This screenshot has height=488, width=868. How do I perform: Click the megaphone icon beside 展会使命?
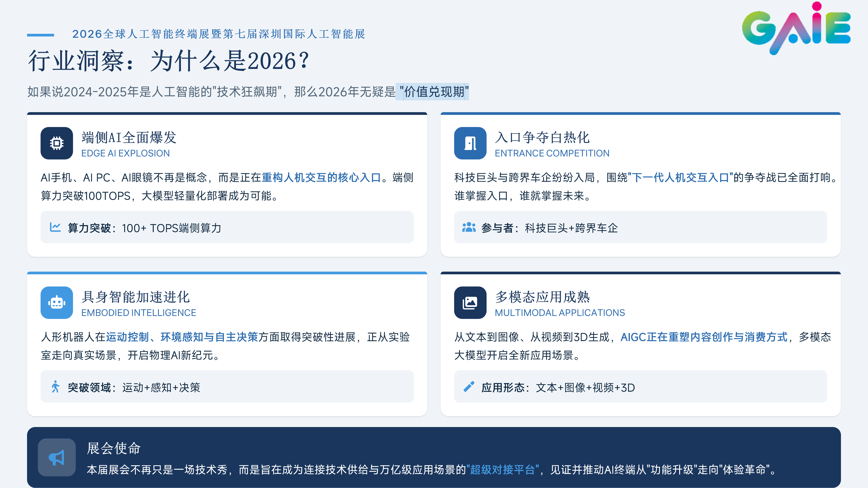point(57,457)
